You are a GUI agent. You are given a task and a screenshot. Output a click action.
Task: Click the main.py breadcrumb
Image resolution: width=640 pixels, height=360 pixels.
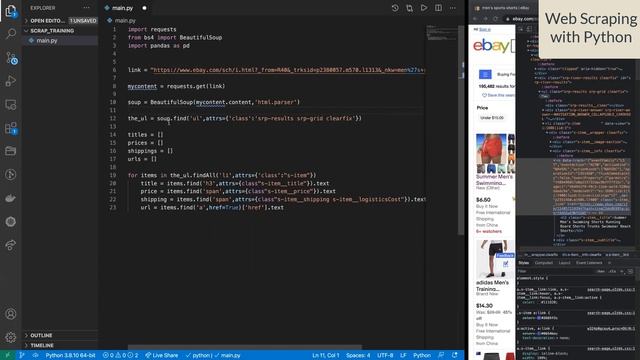coord(122,20)
